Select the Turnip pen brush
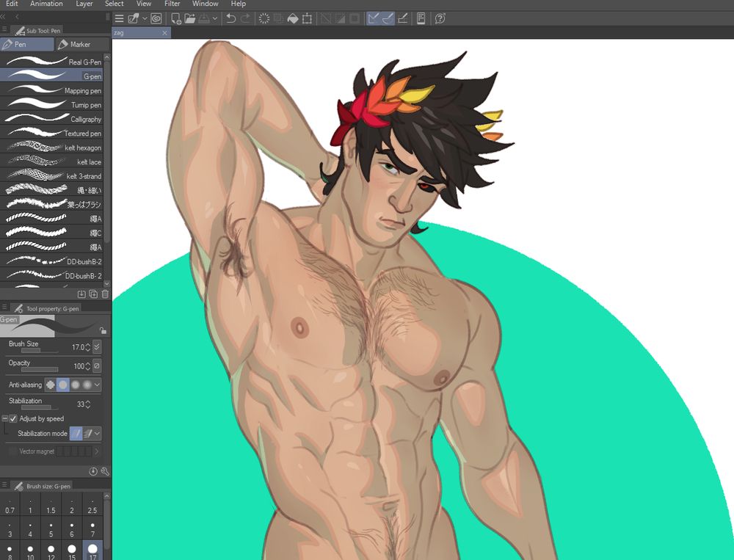The image size is (734, 560). click(x=51, y=104)
